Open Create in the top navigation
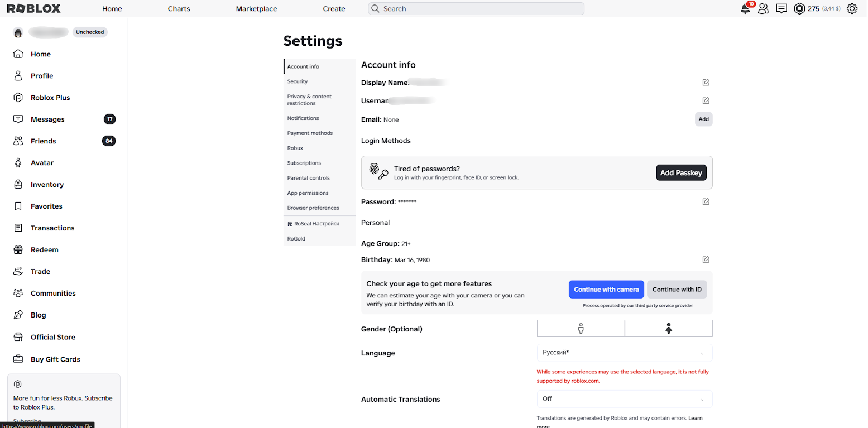Viewport: 868px width, 428px height. pos(334,9)
